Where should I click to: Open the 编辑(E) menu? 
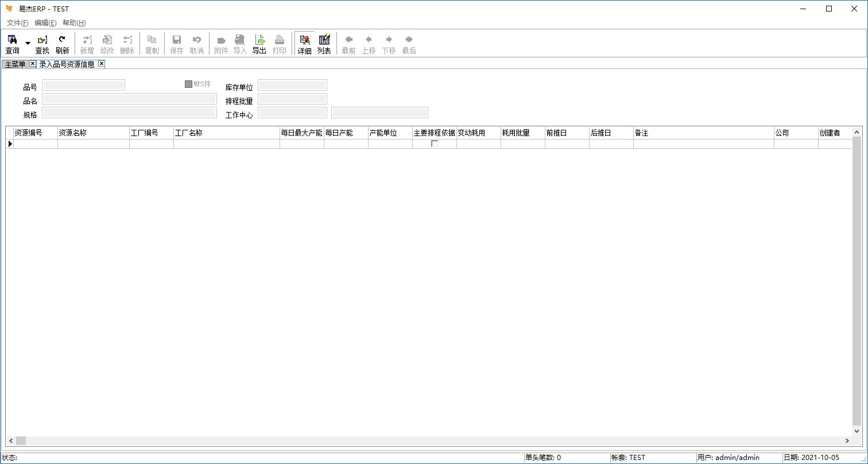(45, 23)
